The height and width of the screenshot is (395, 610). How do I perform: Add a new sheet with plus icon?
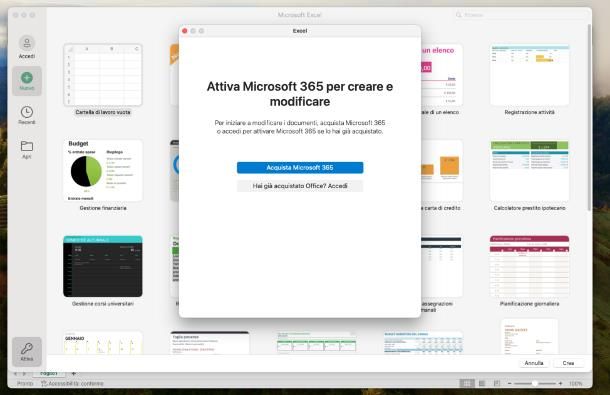pos(73,373)
